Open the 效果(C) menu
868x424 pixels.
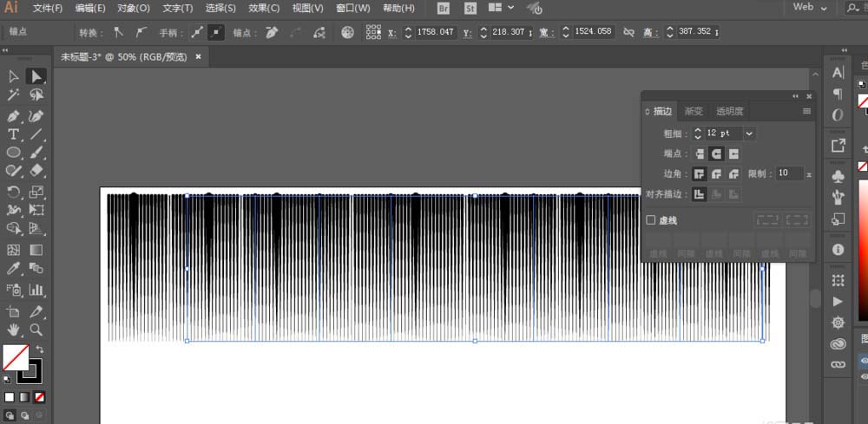point(264,8)
